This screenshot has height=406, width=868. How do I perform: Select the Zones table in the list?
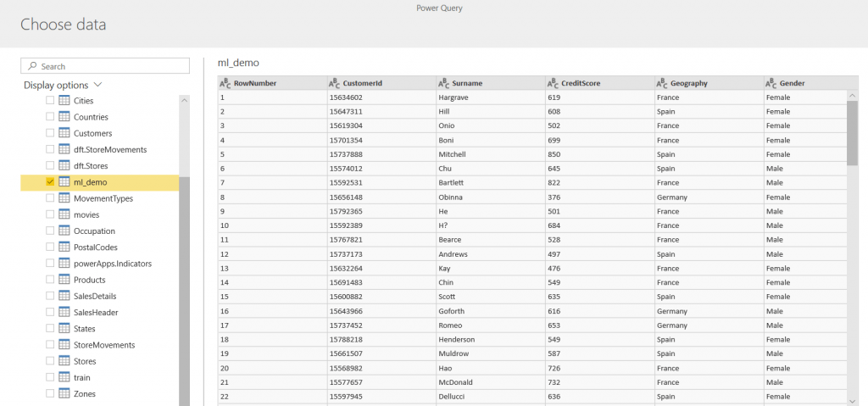click(84, 393)
